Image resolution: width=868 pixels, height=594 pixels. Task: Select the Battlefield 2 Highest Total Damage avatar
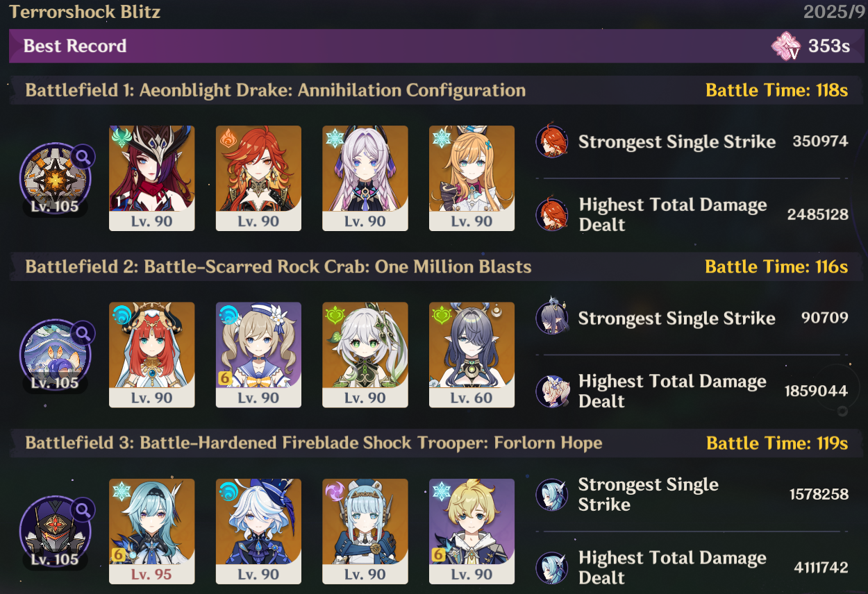click(x=552, y=391)
